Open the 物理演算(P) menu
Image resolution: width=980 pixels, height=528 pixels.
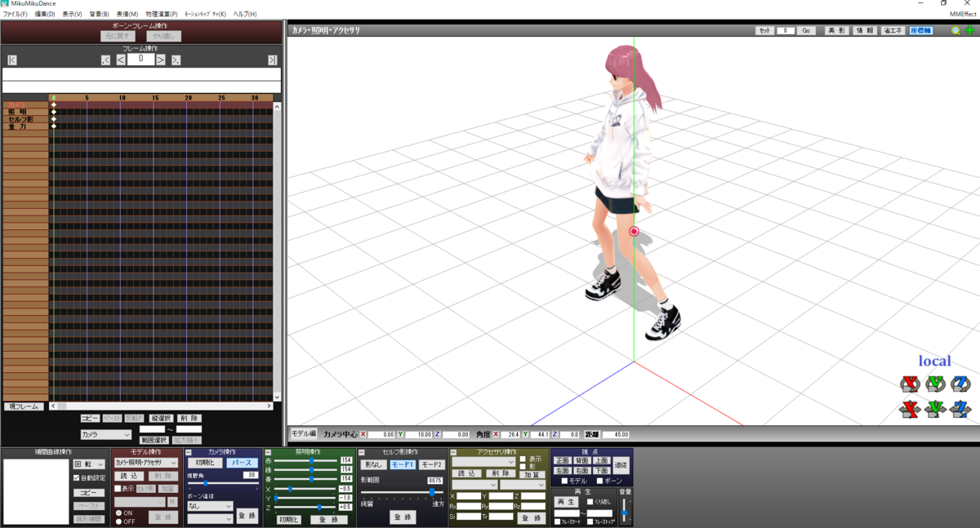(x=162, y=14)
